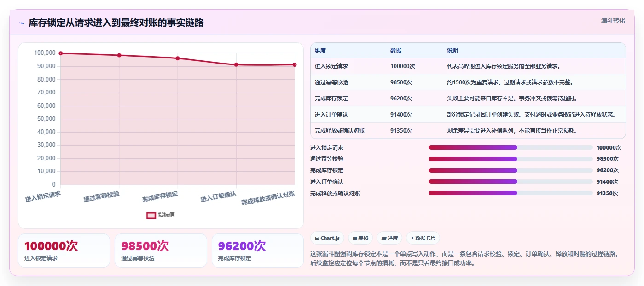This screenshot has width=644, height=286.
Task: Select the chart point for 完成释放或确认对账
Action: click(x=295, y=64)
